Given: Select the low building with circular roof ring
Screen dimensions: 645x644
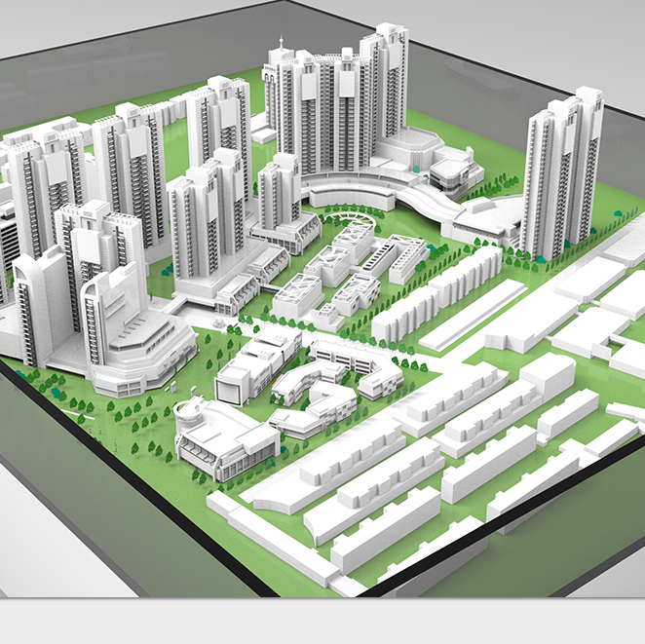Looking at the screenshot, I should (x=227, y=438).
